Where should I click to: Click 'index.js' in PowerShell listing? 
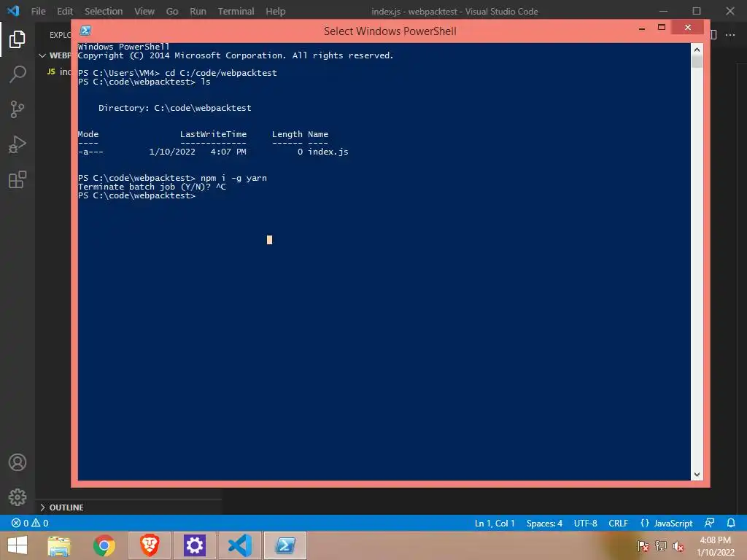click(x=328, y=152)
